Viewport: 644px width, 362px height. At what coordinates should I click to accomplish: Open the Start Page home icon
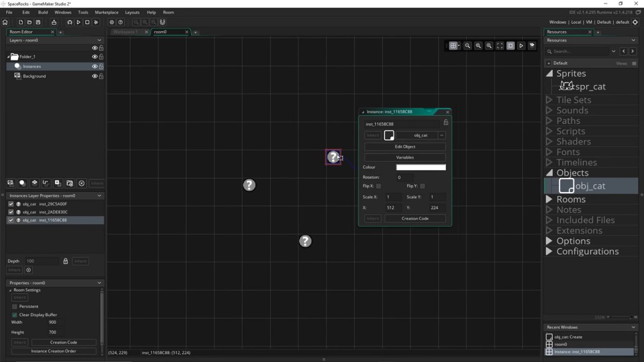coord(5,22)
